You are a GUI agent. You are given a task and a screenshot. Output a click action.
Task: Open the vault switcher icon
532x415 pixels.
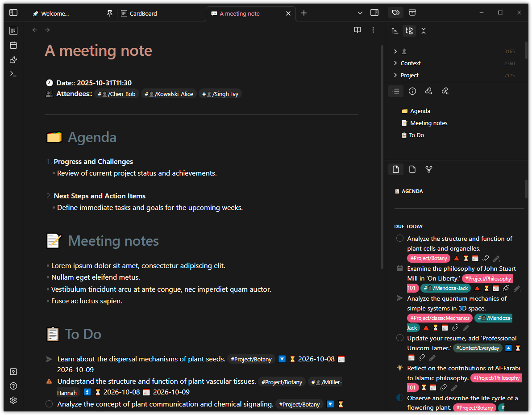click(13, 372)
